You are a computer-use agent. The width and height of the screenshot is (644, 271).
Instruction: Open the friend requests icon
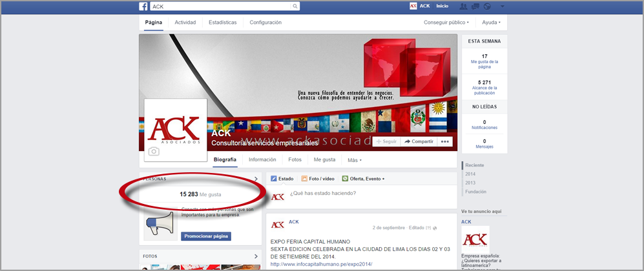462,6
